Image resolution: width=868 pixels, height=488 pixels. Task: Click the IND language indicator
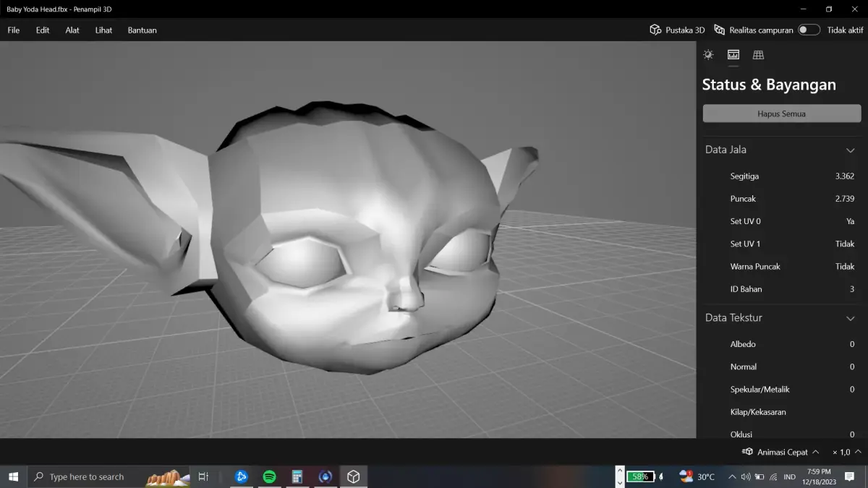(x=790, y=476)
